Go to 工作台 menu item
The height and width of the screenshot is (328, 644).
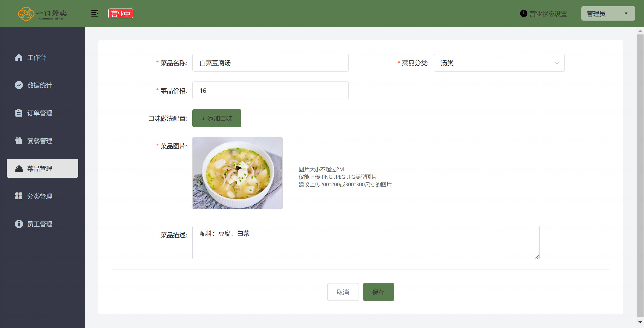(42, 58)
